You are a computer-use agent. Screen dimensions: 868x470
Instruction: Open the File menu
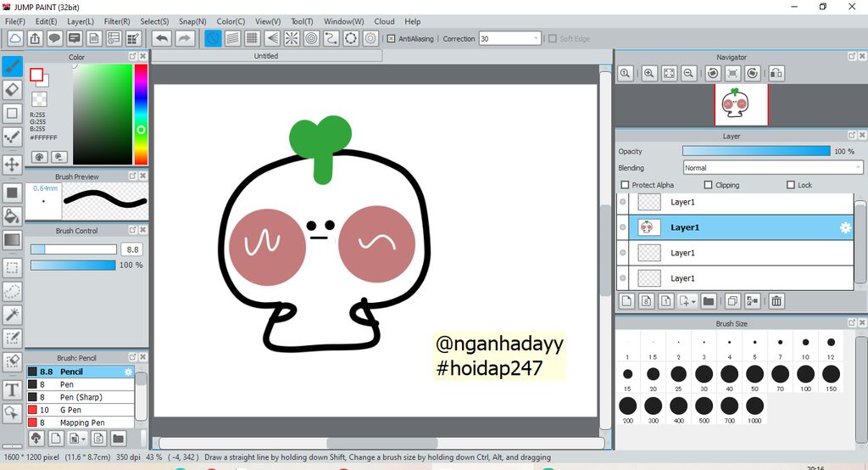pos(15,21)
